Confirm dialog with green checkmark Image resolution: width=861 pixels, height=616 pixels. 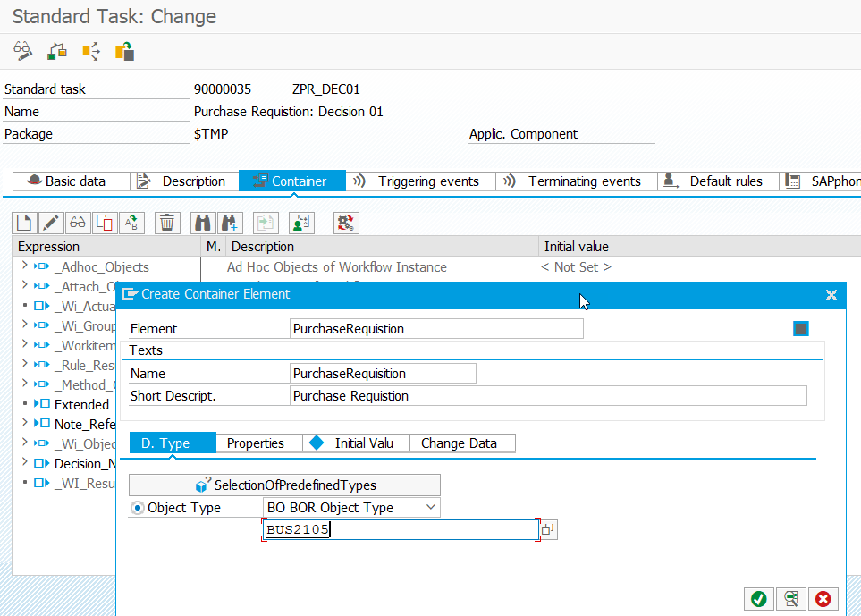tap(758, 598)
